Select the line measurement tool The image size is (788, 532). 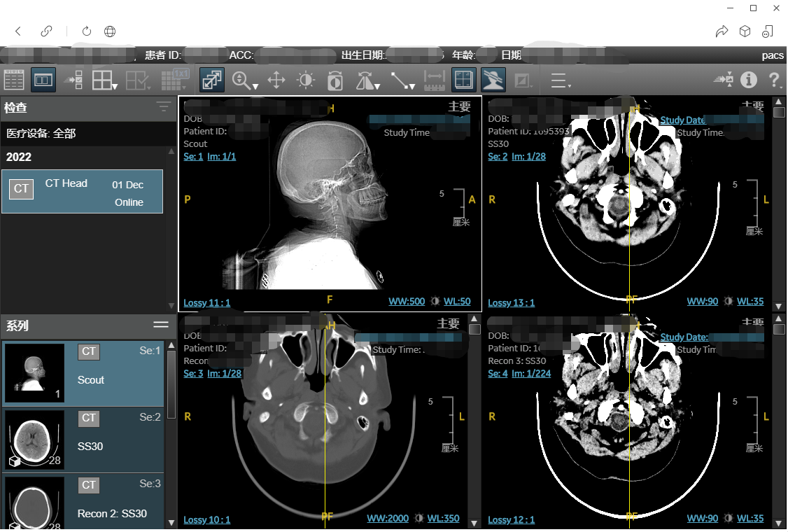pos(400,80)
